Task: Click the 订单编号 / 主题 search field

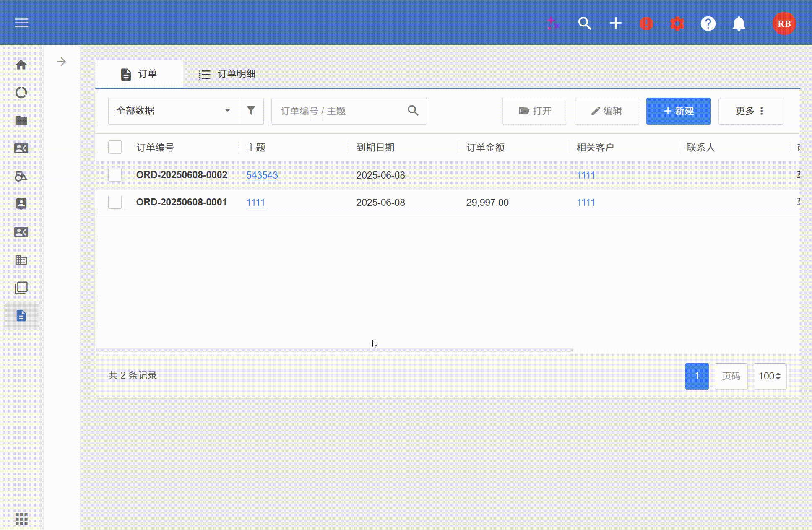Action: pyautogui.click(x=340, y=111)
